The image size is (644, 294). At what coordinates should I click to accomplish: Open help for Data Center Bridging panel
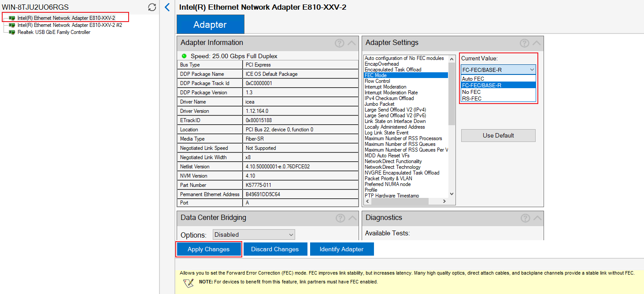tap(340, 218)
